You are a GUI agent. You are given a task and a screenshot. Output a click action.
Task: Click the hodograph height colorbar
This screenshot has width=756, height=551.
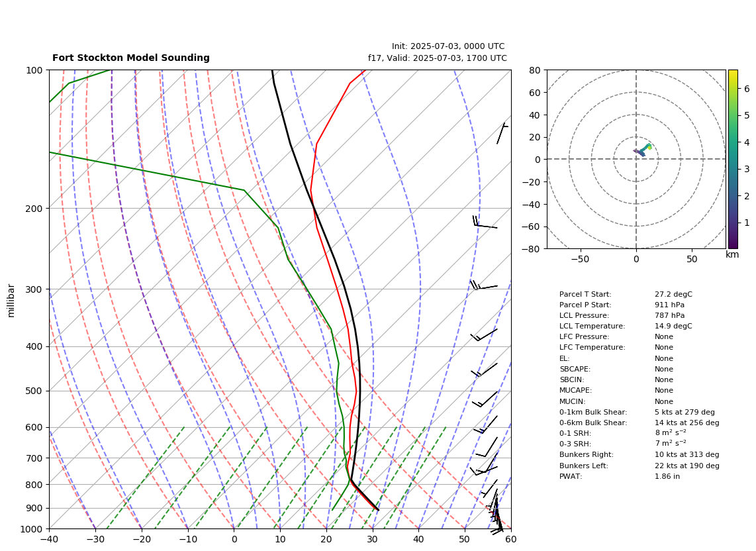coord(733,159)
